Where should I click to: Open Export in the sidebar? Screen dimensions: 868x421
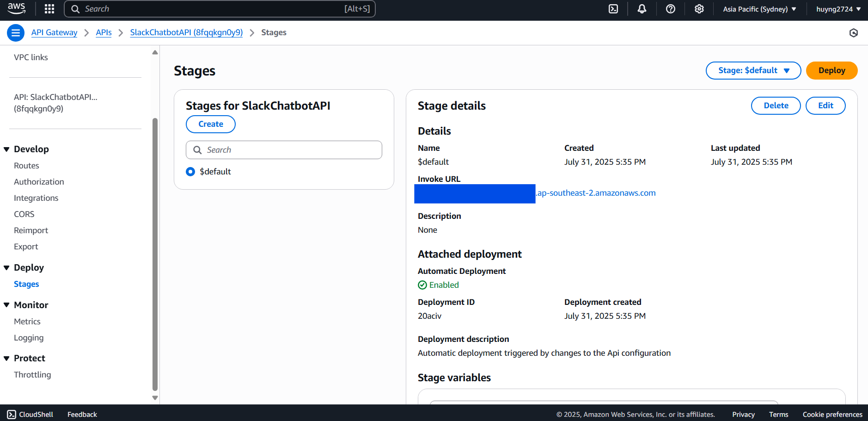click(x=26, y=247)
